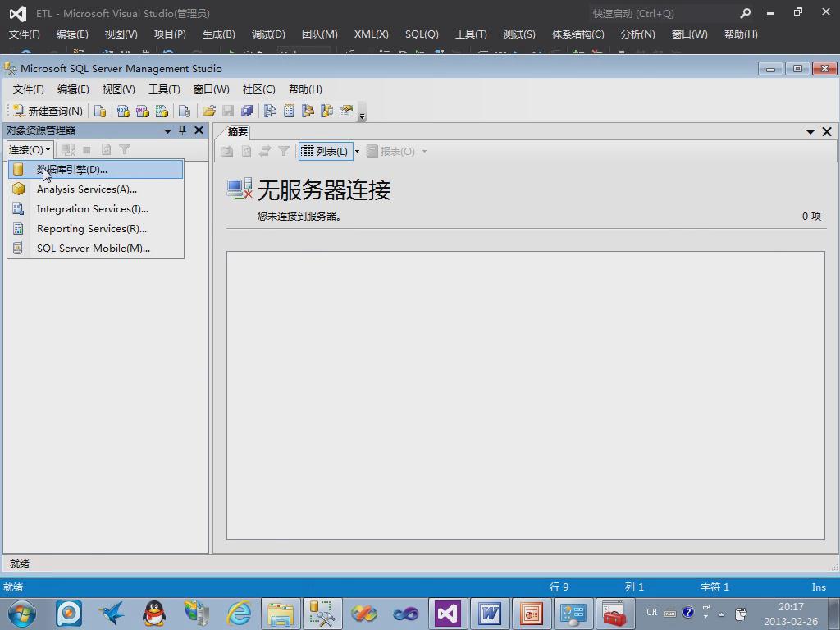Open the dropdown arrow beside 列表(L)

tap(358, 152)
